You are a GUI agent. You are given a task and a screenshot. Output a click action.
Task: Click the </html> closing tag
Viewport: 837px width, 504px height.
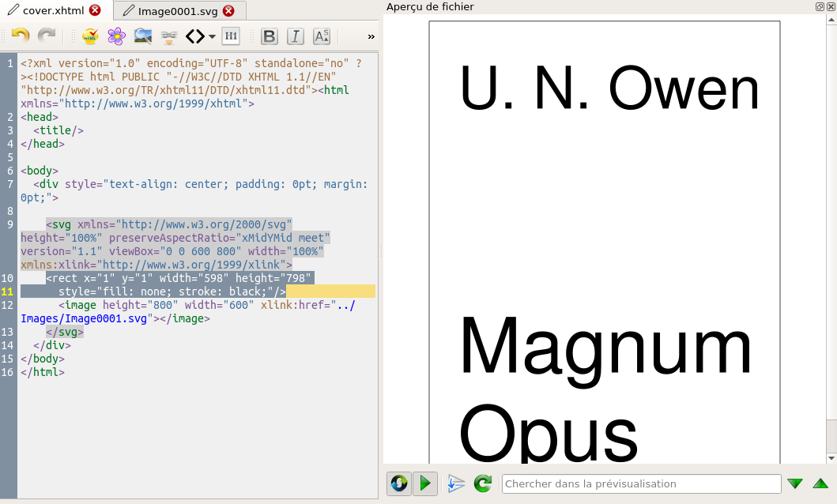click(x=43, y=372)
